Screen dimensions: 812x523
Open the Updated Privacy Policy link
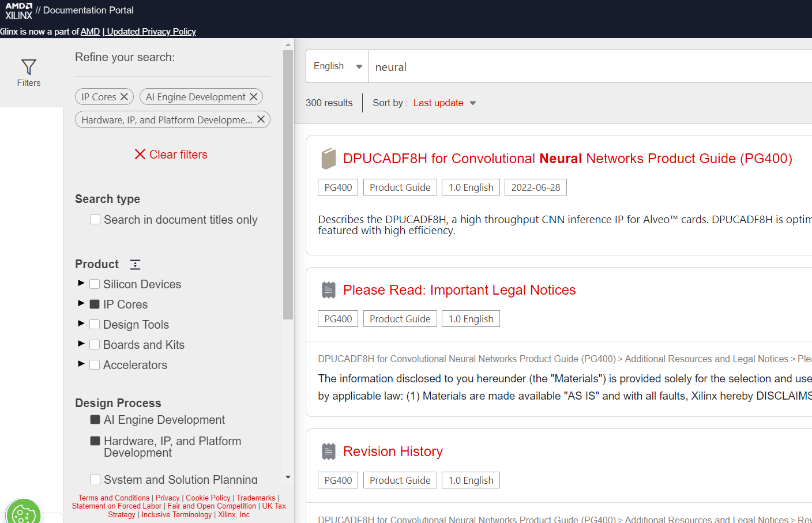coord(151,32)
